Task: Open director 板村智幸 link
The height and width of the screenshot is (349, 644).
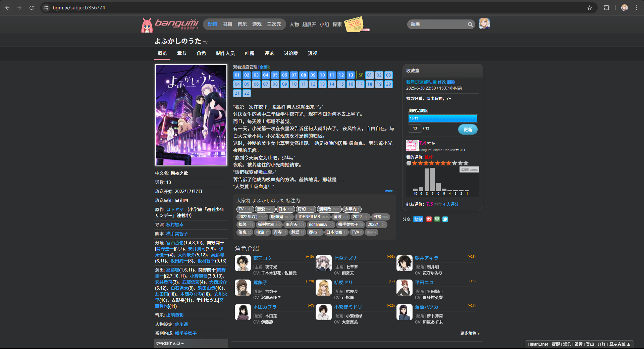Action: point(175,225)
